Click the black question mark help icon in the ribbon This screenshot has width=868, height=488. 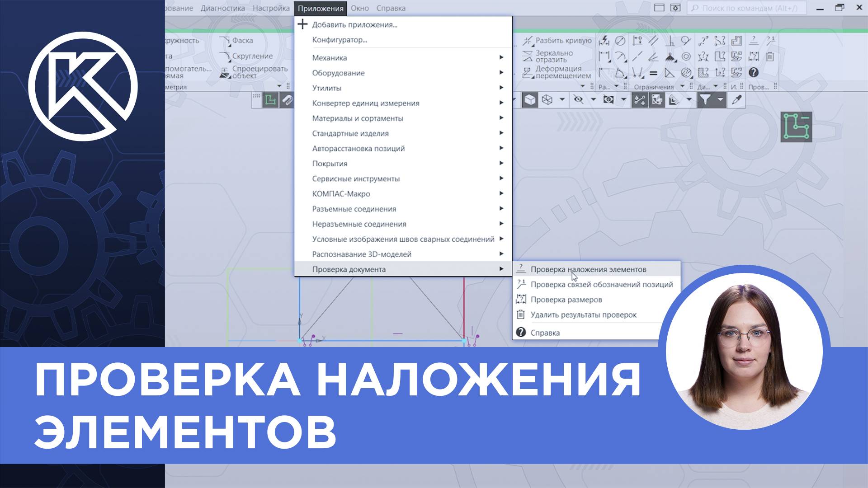[754, 72]
